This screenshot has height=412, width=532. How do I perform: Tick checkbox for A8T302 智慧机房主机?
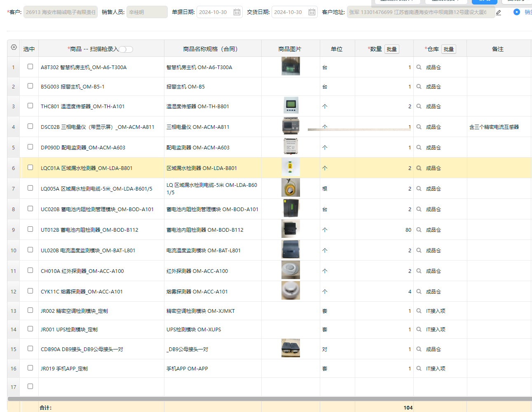point(30,66)
